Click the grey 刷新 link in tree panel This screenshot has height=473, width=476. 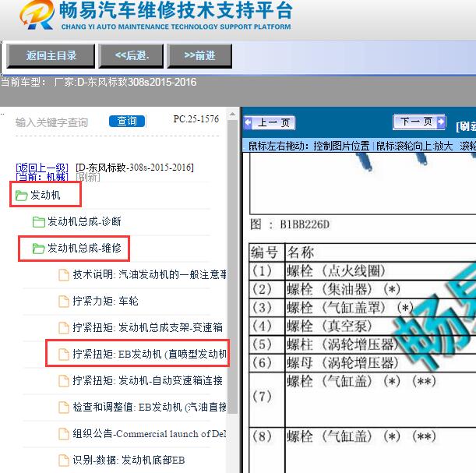tap(88, 177)
